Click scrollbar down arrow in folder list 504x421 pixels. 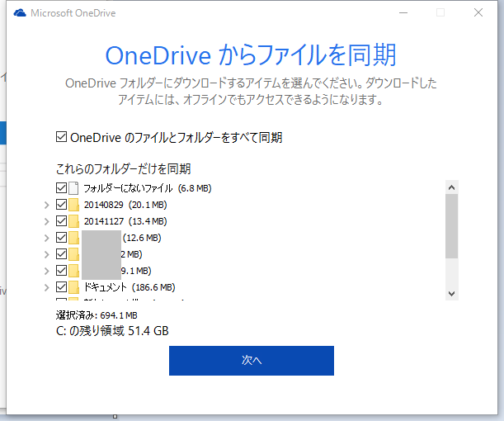click(x=451, y=294)
